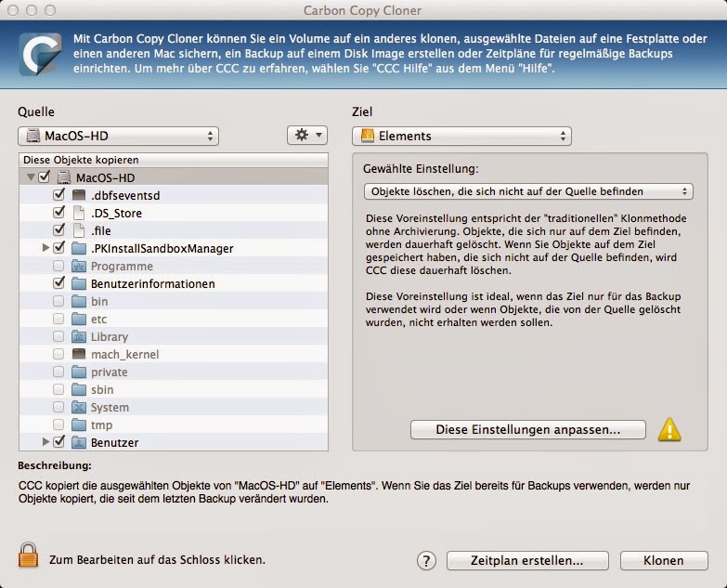This screenshot has height=588, width=727.
Task: Enable the bin checkbox
Action: [x=58, y=301]
